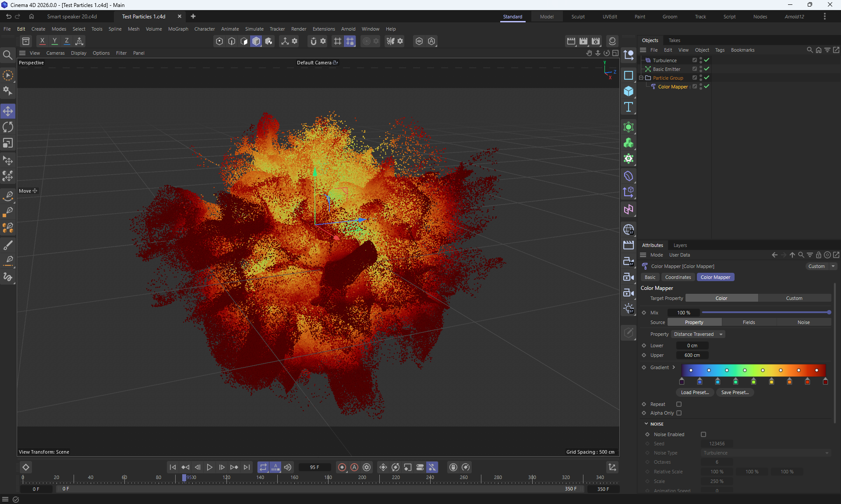
Task: Click the Text spline tool icon
Action: (629, 107)
